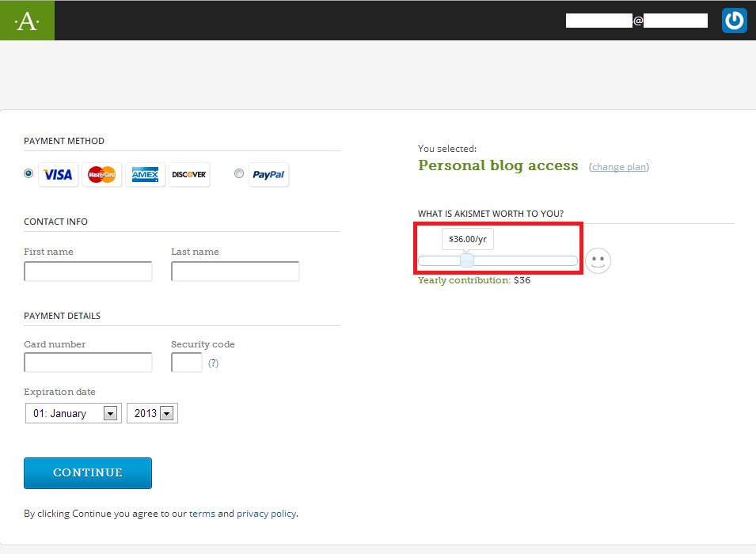The width and height of the screenshot is (756, 554).
Task: Click the Discover card icon
Action: click(x=189, y=175)
